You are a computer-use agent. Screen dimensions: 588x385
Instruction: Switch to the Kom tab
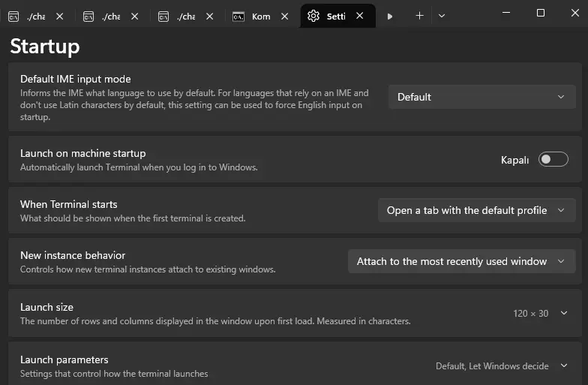click(260, 16)
